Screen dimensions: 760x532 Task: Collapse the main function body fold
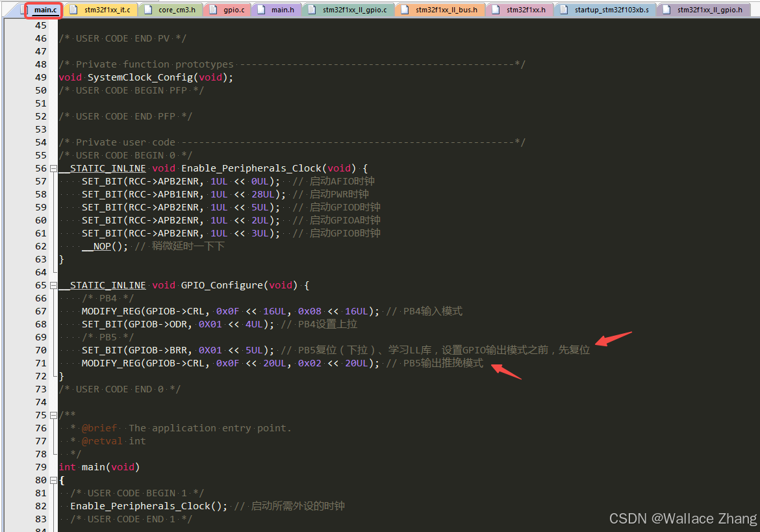click(x=52, y=479)
